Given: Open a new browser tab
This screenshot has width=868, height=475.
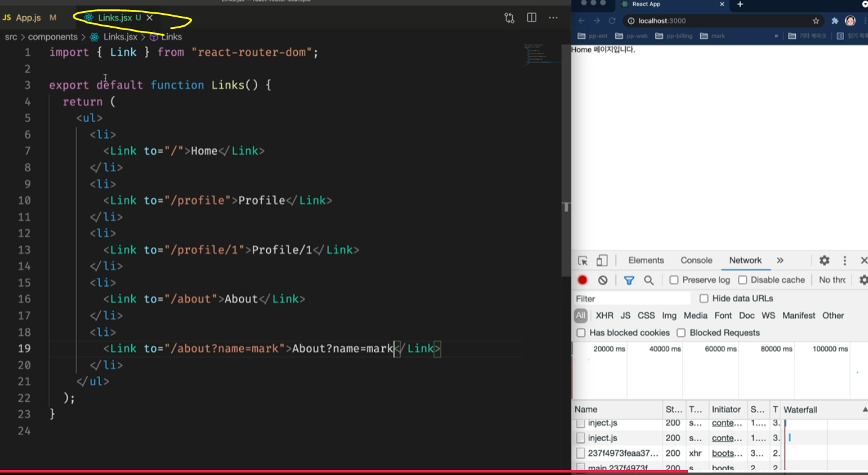Looking at the screenshot, I should 740,4.
